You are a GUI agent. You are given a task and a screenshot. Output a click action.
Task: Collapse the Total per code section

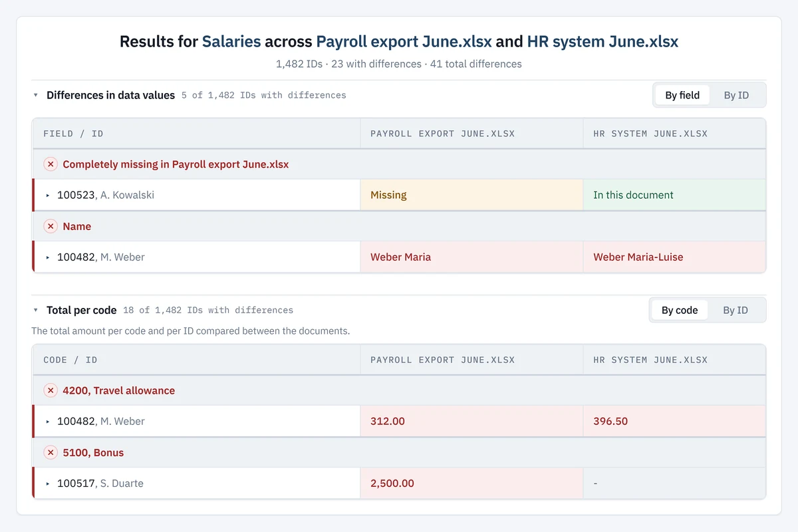click(x=36, y=310)
